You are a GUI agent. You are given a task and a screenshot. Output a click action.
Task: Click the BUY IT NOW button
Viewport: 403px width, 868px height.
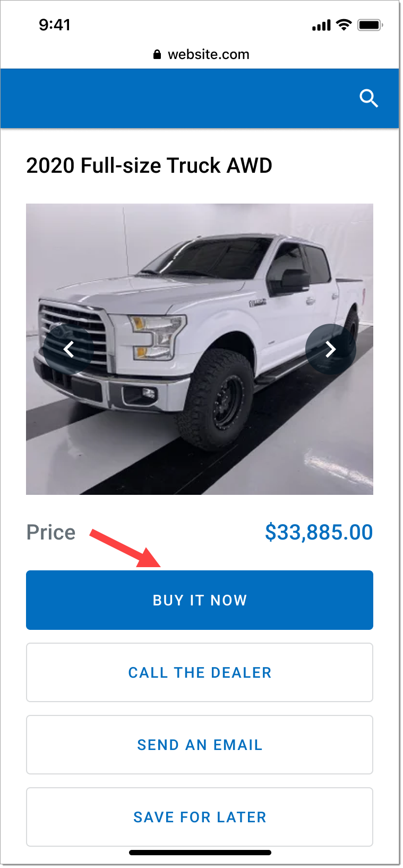[200, 600]
